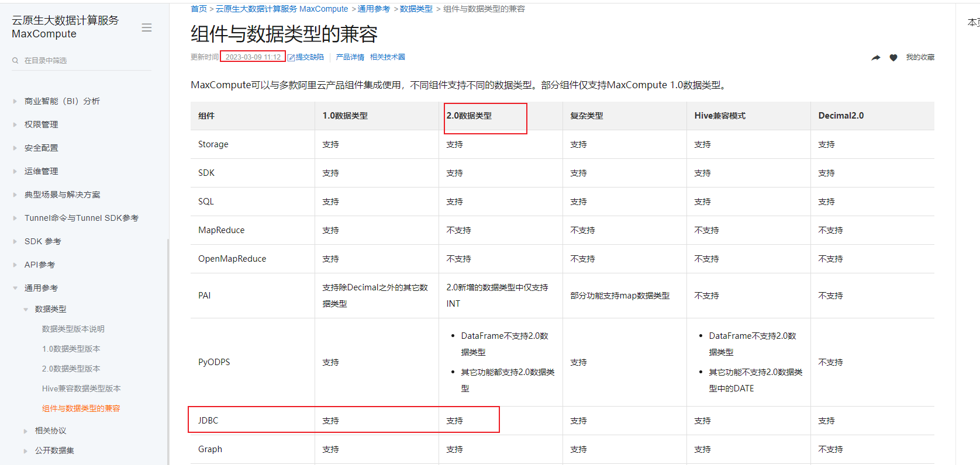Click the PyODPS row label
The image size is (980, 465).
click(214, 362)
